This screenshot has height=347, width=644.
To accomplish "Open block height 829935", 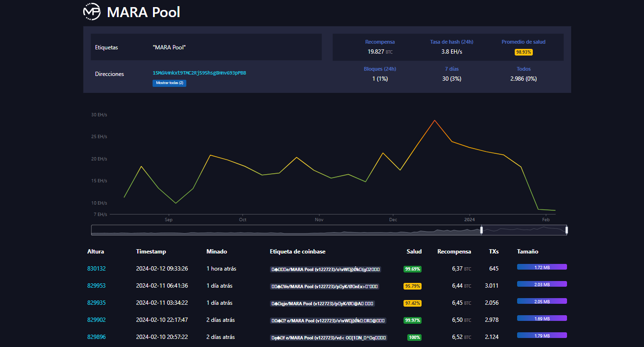I will tap(96, 303).
